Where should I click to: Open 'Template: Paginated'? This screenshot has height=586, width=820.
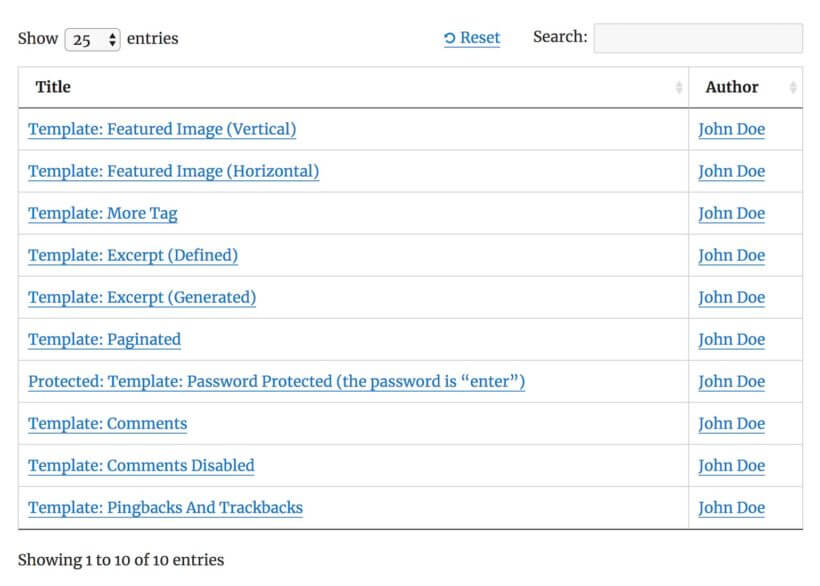[104, 339]
